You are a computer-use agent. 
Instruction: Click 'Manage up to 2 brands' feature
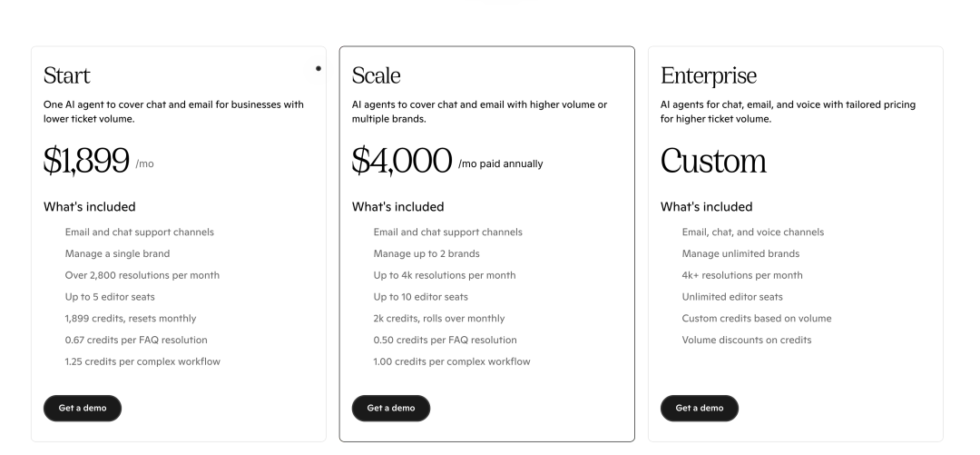click(x=426, y=254)
